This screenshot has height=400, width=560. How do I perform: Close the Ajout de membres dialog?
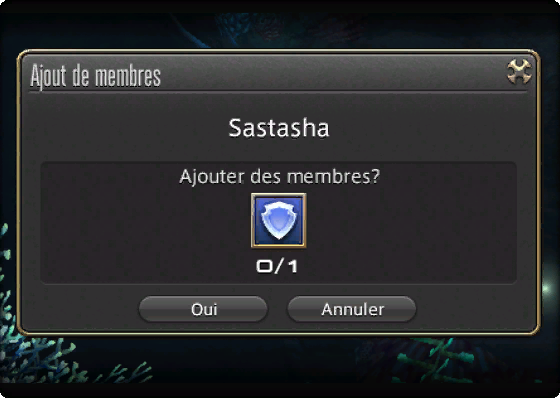[519, 72]
